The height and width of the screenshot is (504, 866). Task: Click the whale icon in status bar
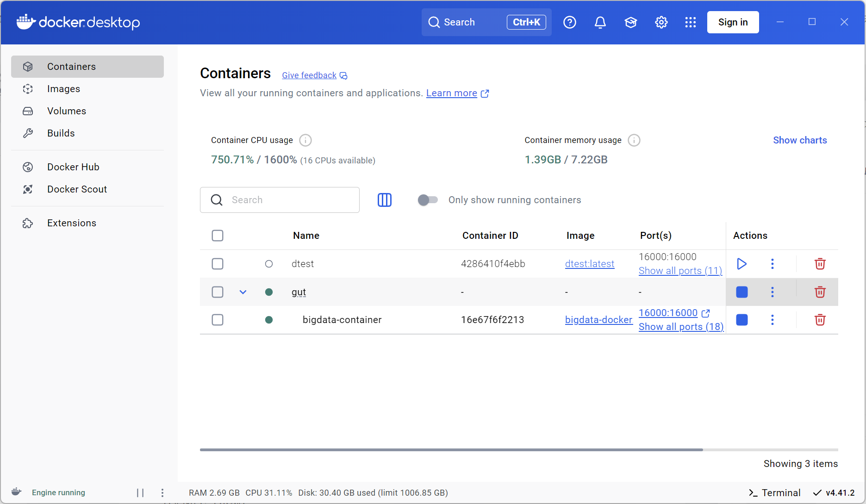coord(17,492)
